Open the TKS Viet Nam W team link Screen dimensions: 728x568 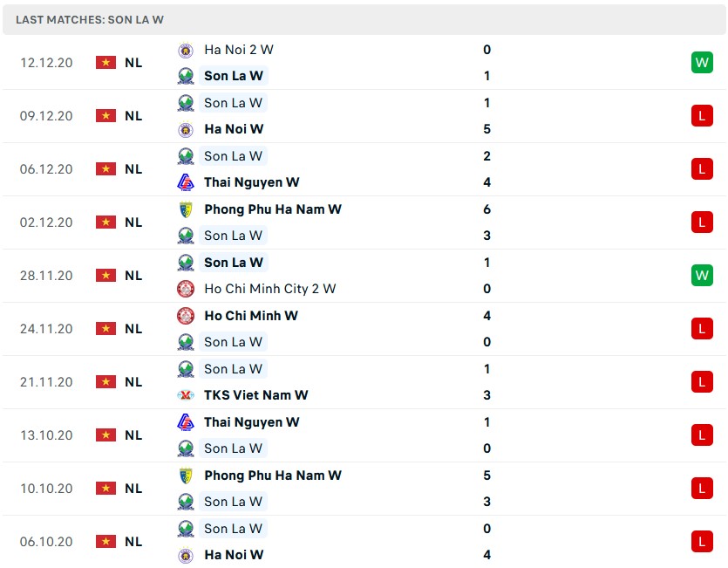click(x=255, y=395)
